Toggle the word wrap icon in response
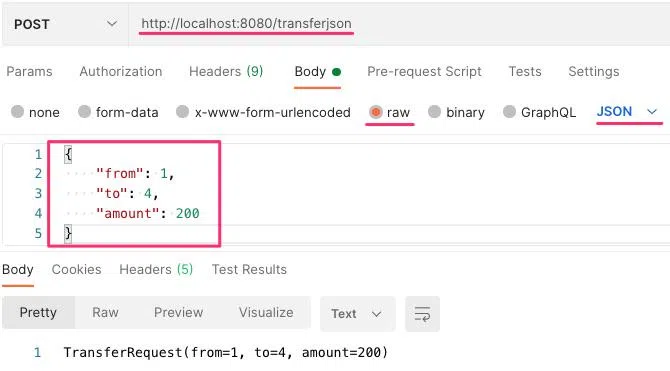The height and width of the screenshot is (371, 670). [x=422, y=314]
